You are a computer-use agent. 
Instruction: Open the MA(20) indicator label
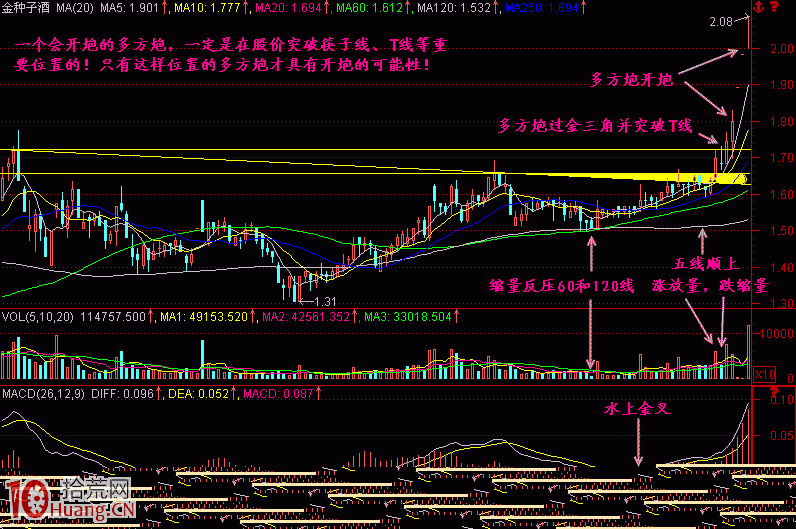75,8
